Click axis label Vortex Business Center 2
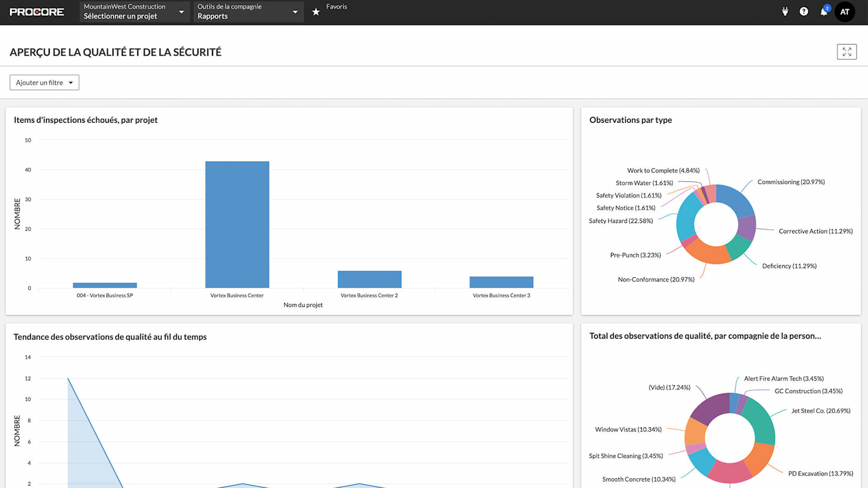Image resolution: width=868 pixels, height=488 pixels. (369, 295)
